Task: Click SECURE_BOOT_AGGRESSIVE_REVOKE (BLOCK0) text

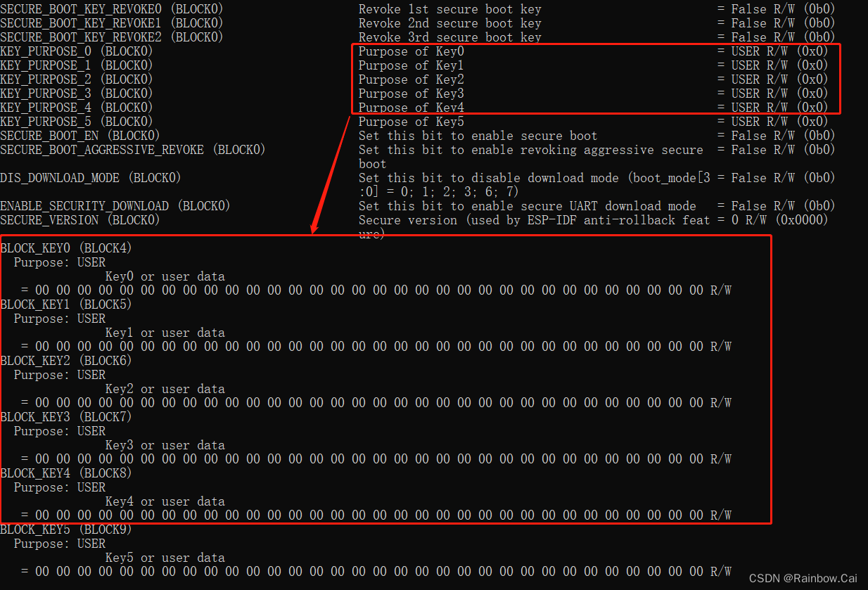Action: click(132, 150)
